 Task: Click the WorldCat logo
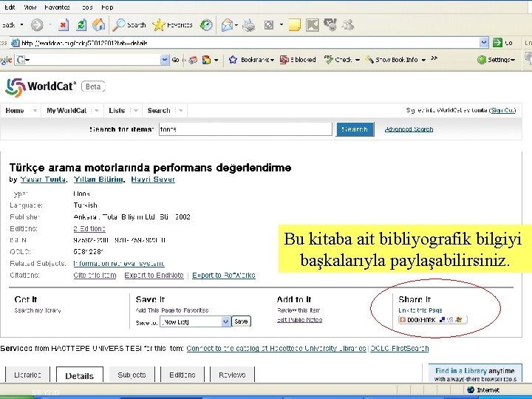coord(41,87)
